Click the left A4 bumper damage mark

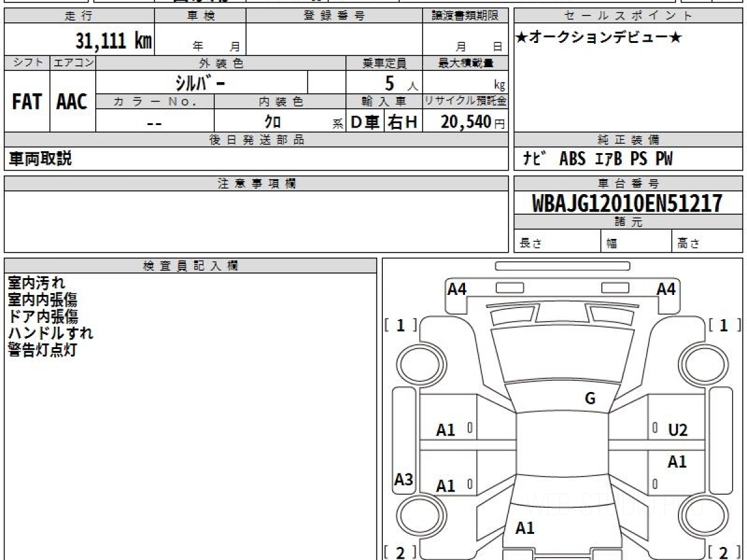[457, 289]
